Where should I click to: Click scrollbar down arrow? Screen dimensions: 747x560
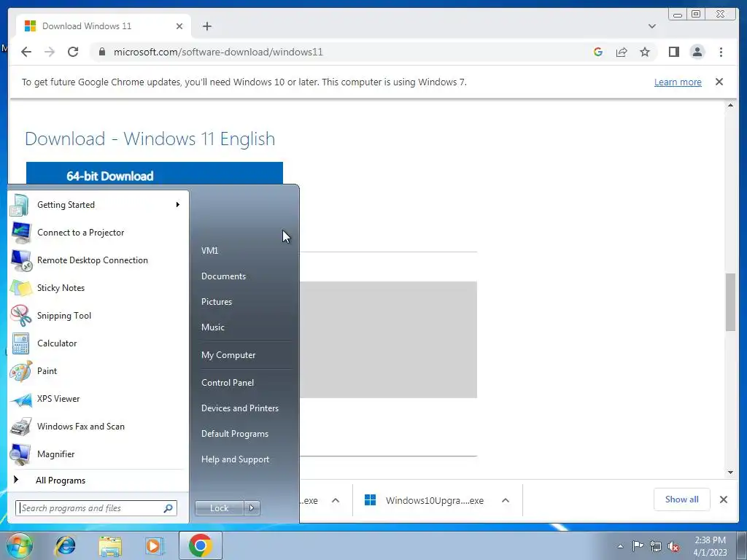click(x=730, y=472)
